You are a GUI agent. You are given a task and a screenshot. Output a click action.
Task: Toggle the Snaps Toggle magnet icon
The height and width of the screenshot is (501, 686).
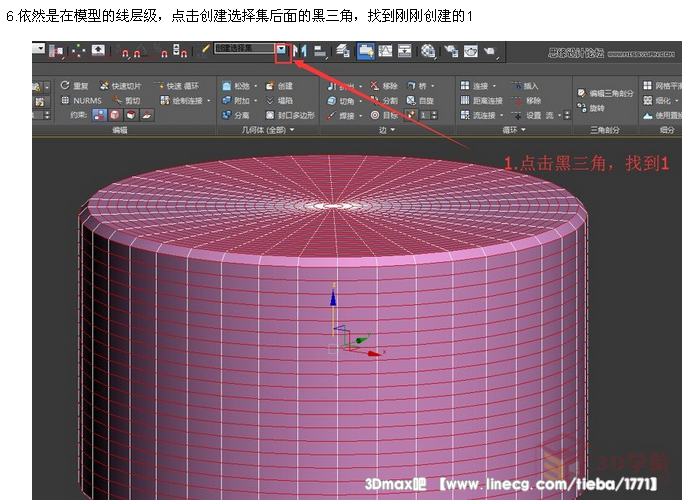124,52
